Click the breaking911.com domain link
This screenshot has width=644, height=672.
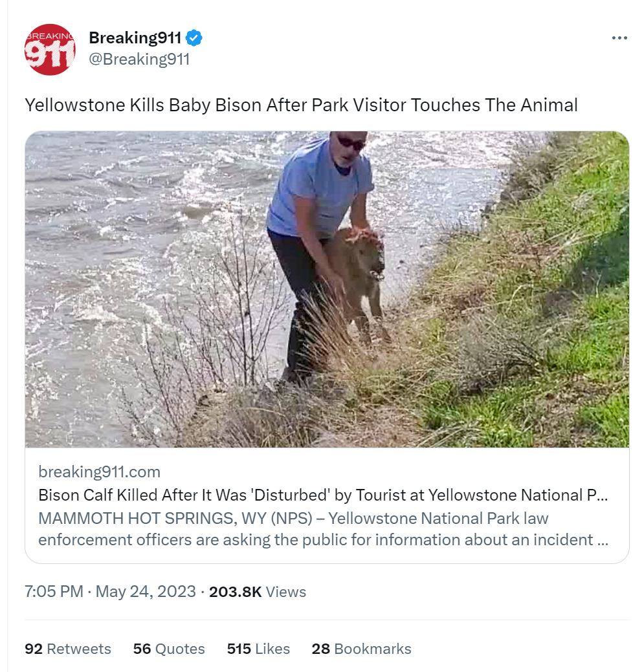point(100,471)
